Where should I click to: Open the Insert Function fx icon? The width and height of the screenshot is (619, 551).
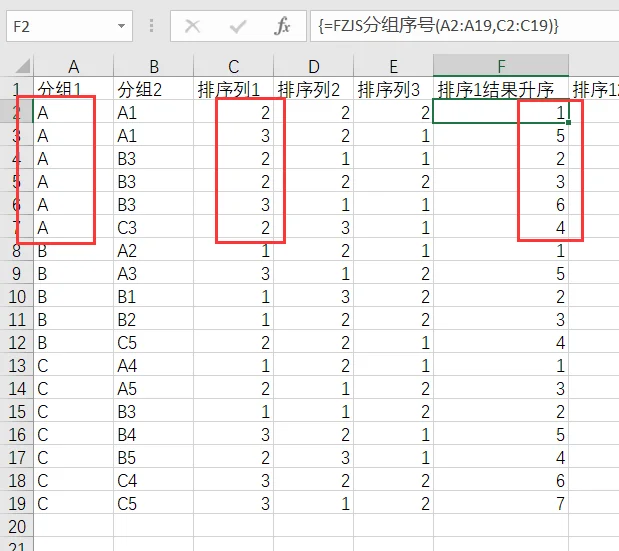(x=282, y=26)
